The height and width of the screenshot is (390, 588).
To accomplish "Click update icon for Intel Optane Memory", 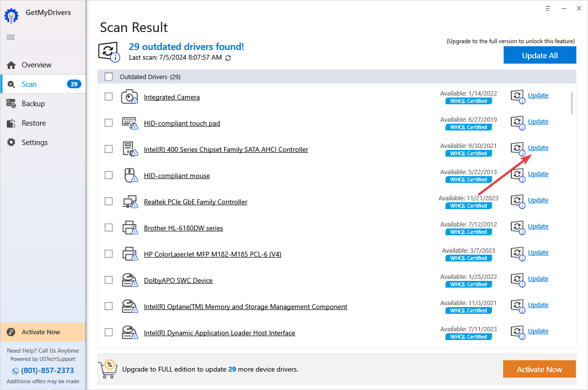I will click(518, 306).
